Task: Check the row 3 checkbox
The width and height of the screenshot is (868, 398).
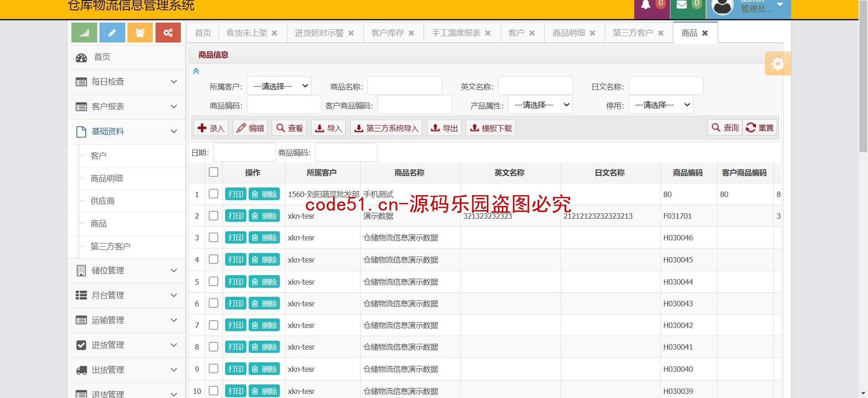Action: pos(214,237)
